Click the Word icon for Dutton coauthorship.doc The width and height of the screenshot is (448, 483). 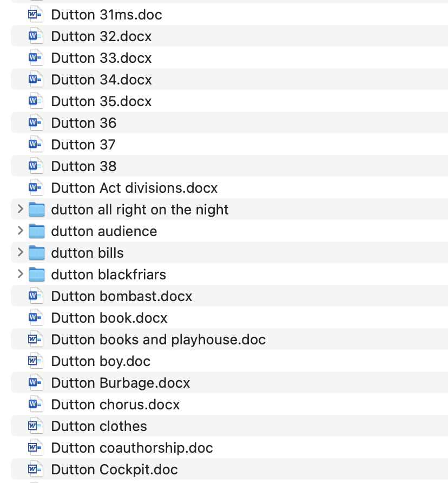coord(36,448)
